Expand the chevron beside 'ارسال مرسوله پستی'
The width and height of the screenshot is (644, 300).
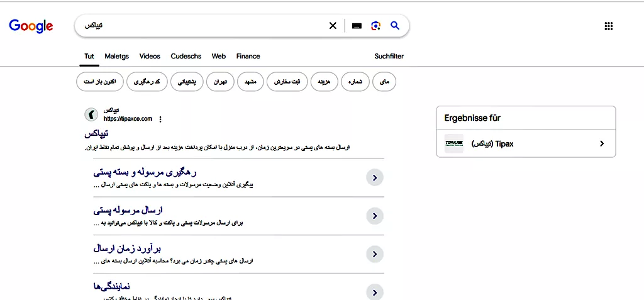tap(375, 216)
